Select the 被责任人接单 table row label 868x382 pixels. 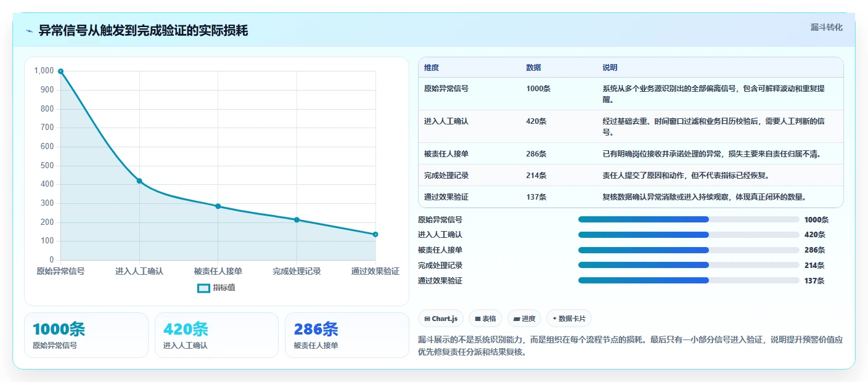(x=446, y=154)
